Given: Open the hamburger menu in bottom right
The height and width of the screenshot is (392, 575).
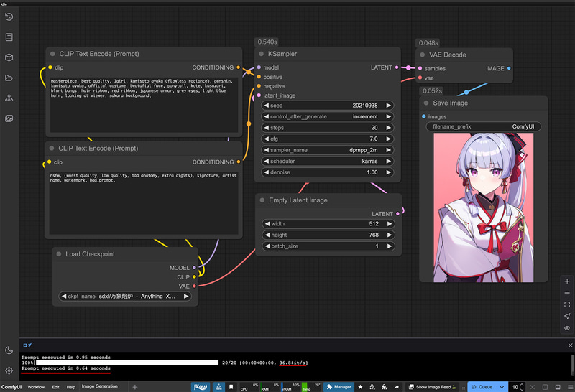Looking at the screenshot, I should 570,387.
